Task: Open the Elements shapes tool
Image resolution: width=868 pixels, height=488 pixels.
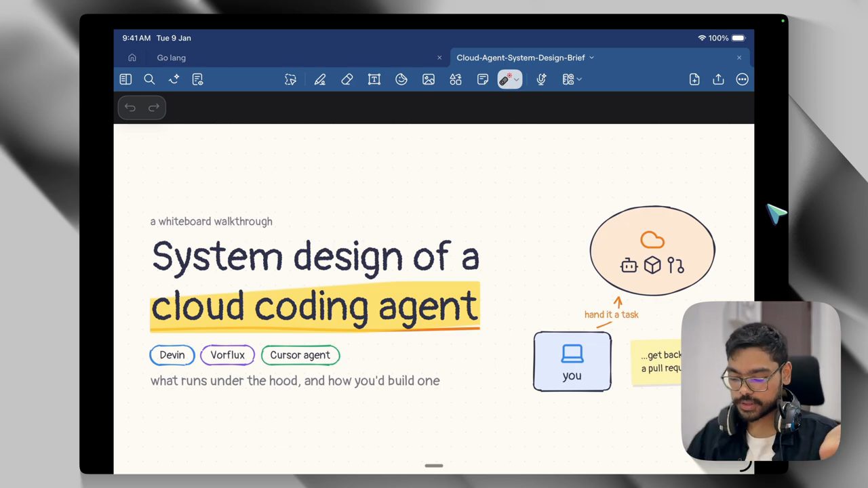Action: click(456, 79)
